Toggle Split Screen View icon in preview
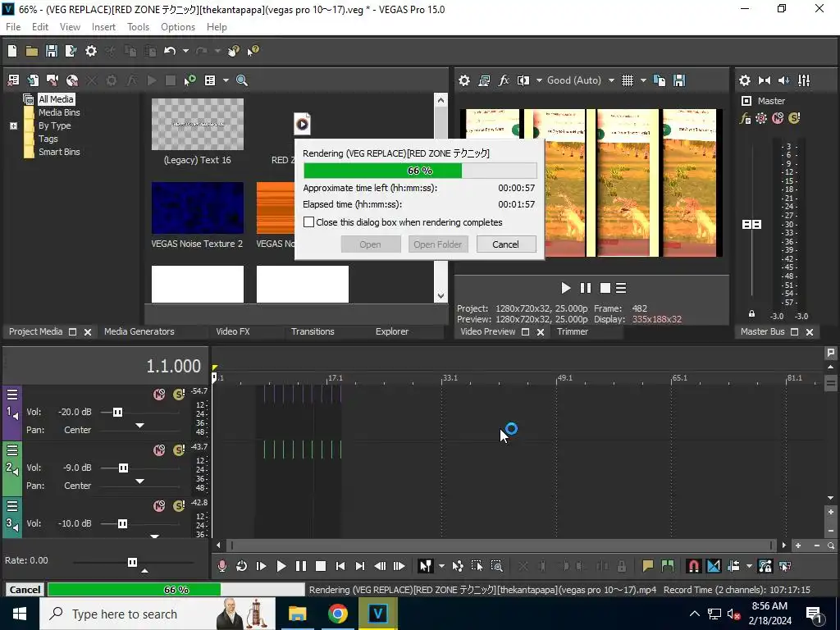 coord(523,80)
